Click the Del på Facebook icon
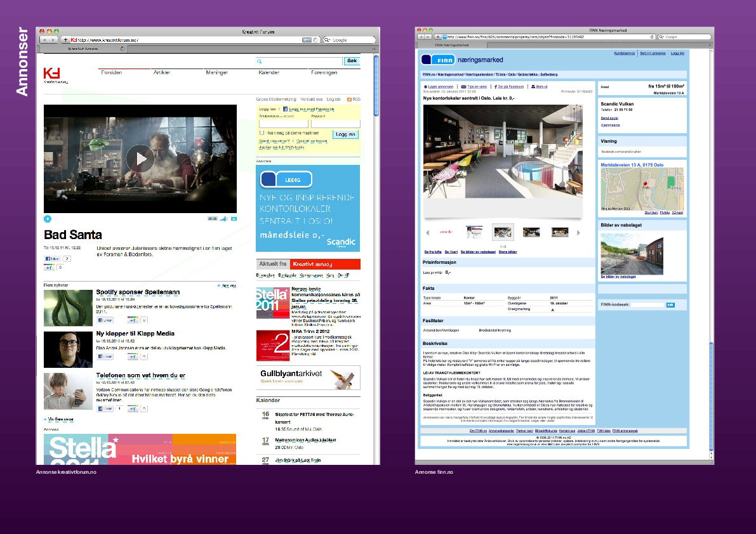Viewport: 756px width, 534px height. (x=496, y=87)
